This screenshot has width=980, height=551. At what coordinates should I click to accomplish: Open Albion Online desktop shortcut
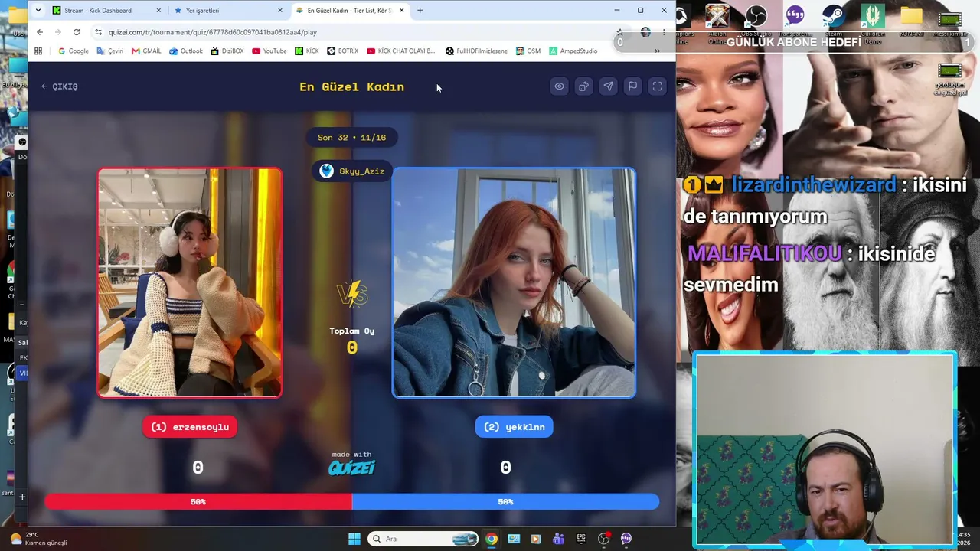tap(717, 23)
